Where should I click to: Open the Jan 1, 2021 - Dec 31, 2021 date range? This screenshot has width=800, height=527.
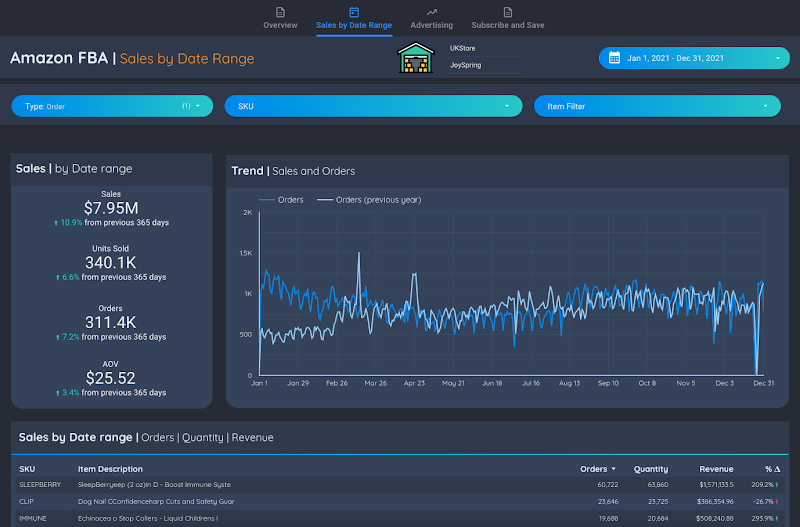(x=694, y=58)
